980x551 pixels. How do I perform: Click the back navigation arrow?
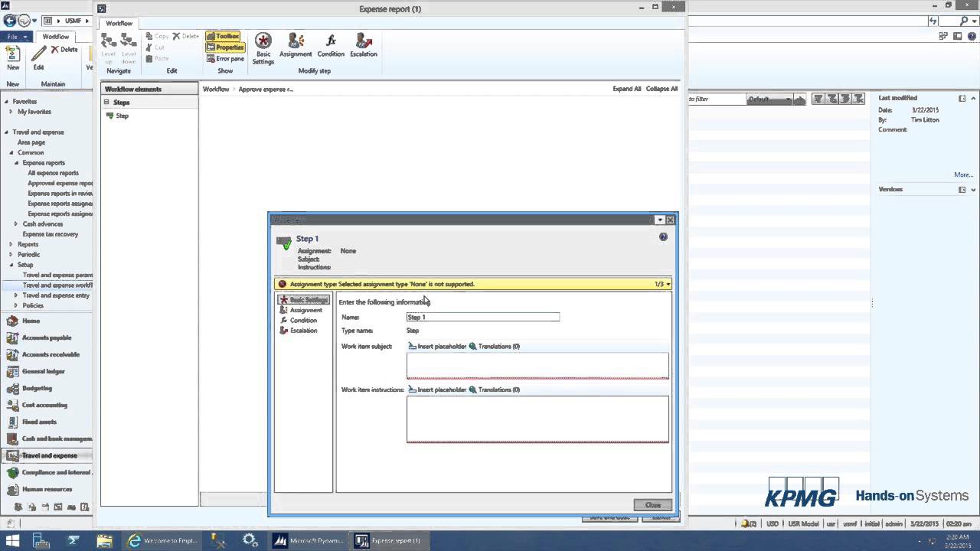tap(9, 21)
